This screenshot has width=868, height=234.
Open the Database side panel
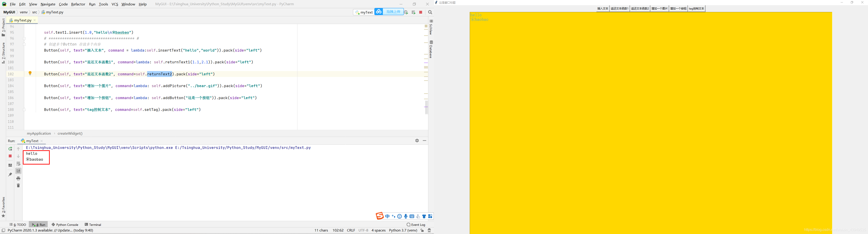point(431,49)
